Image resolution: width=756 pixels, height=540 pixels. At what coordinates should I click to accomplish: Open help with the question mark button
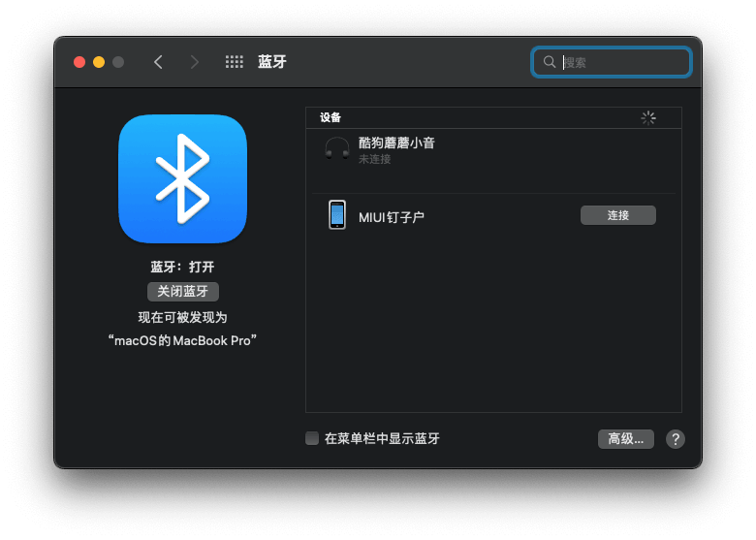[675, 439]
